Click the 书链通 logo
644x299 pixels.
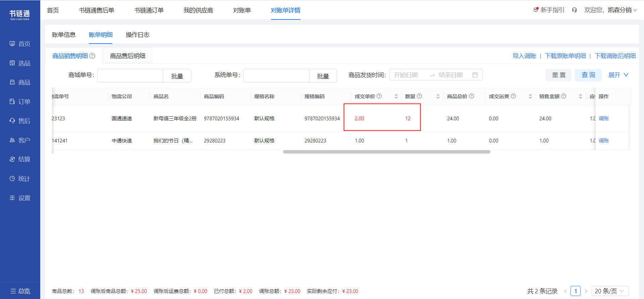19,15
